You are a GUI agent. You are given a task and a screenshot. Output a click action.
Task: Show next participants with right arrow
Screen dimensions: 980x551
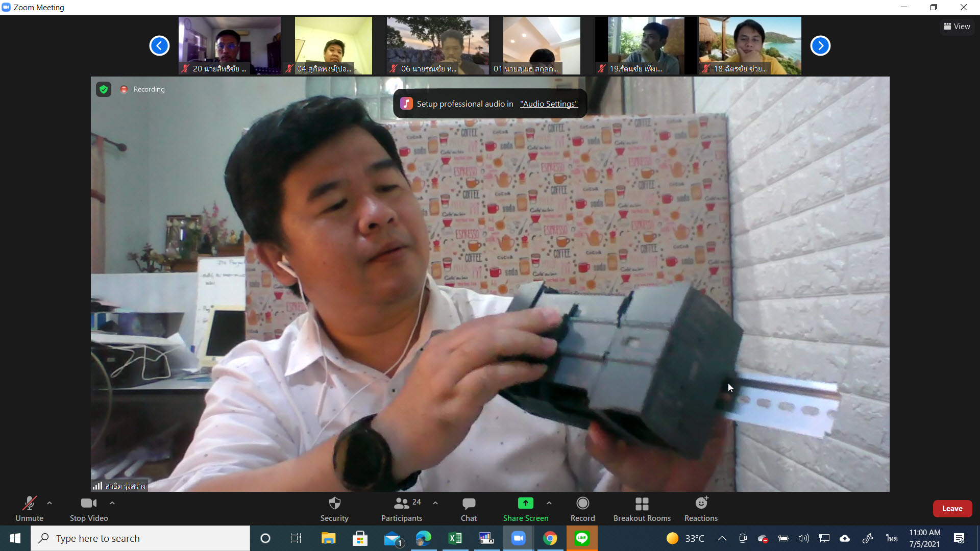pyautogui.click(x=820, y=46)
